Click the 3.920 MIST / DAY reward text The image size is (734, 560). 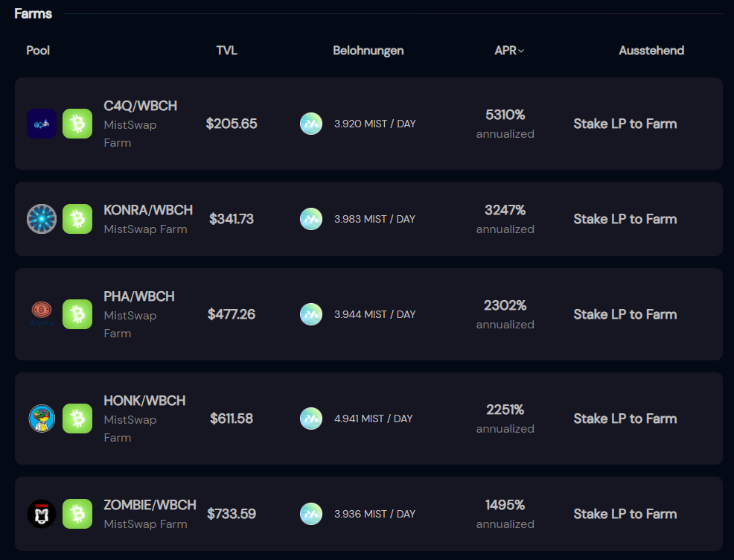pos(375,124)
